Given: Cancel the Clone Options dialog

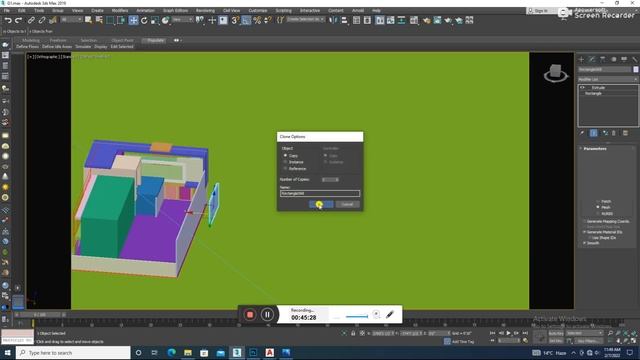Looking at the screenshot, I should coord(347,204).
